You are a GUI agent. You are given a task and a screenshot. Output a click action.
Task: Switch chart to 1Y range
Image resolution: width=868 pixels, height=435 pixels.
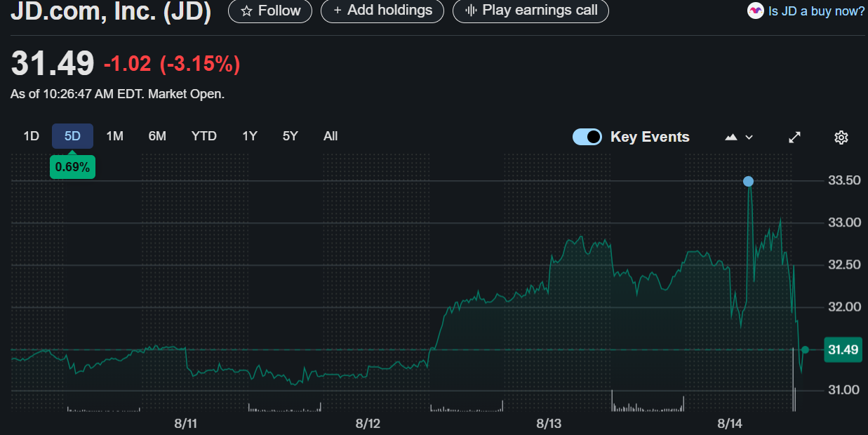click(x=250, y=136)
